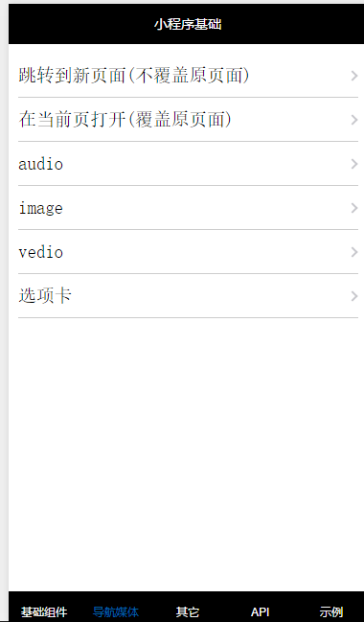Click the blank white area below the list

[x=187, y=452]
